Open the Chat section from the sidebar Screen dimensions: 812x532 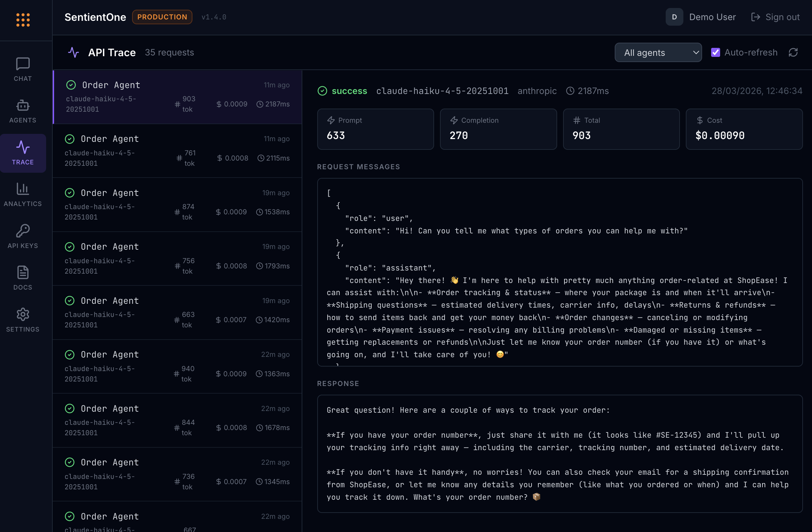(22, 68)
